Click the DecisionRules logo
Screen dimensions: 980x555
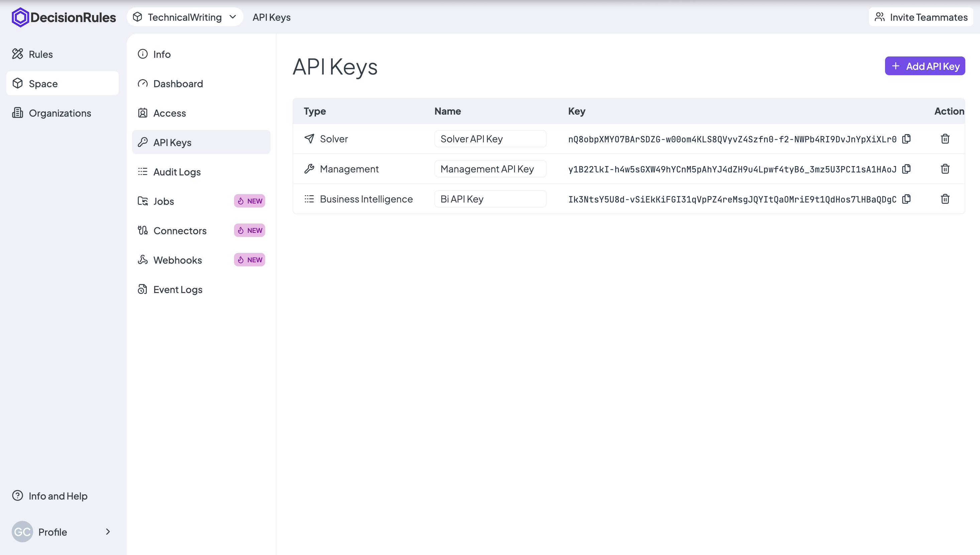click(63, 17)
